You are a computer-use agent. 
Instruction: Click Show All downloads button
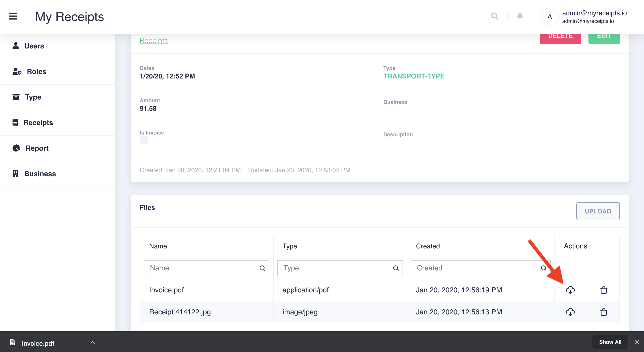pos(610,342)
